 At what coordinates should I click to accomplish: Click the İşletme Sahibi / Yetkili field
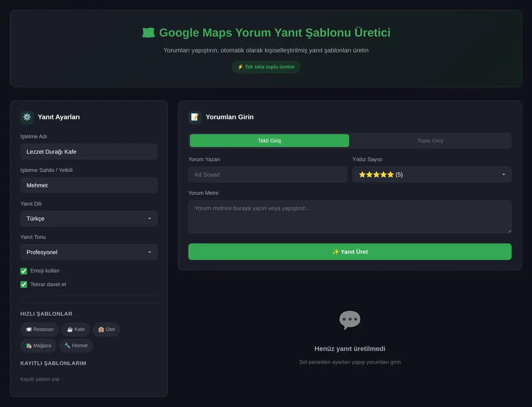89,185
